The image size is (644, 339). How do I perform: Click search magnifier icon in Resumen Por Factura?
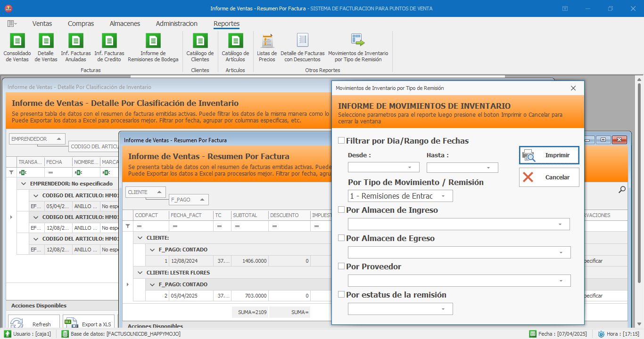(622, 189)
